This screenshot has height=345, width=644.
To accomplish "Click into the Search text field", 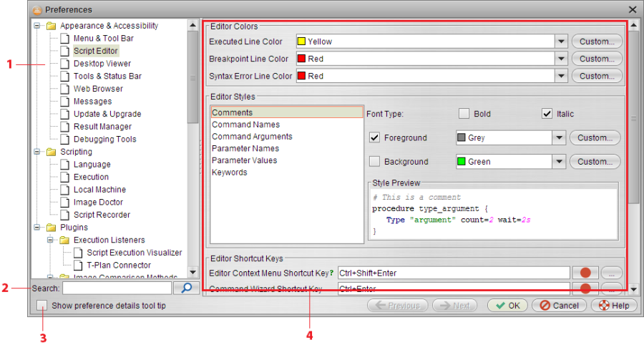I will (117, 288).
